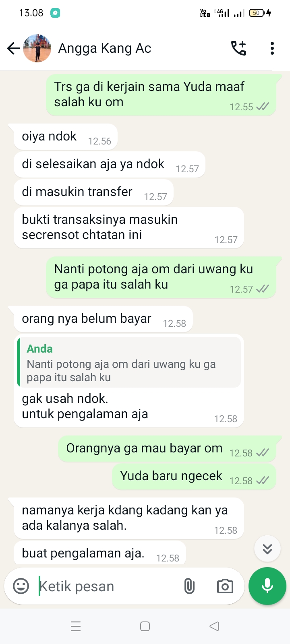Tap the green microphone voice button

coord(267,586)
